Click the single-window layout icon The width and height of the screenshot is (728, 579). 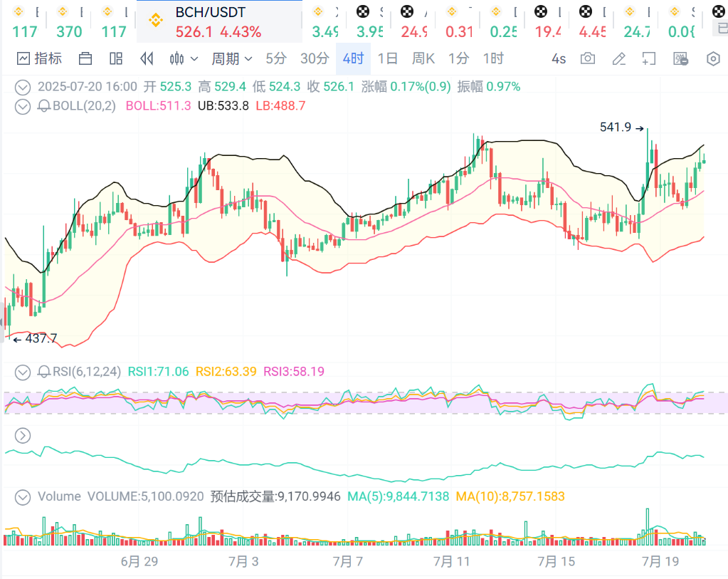click(85, 58)
